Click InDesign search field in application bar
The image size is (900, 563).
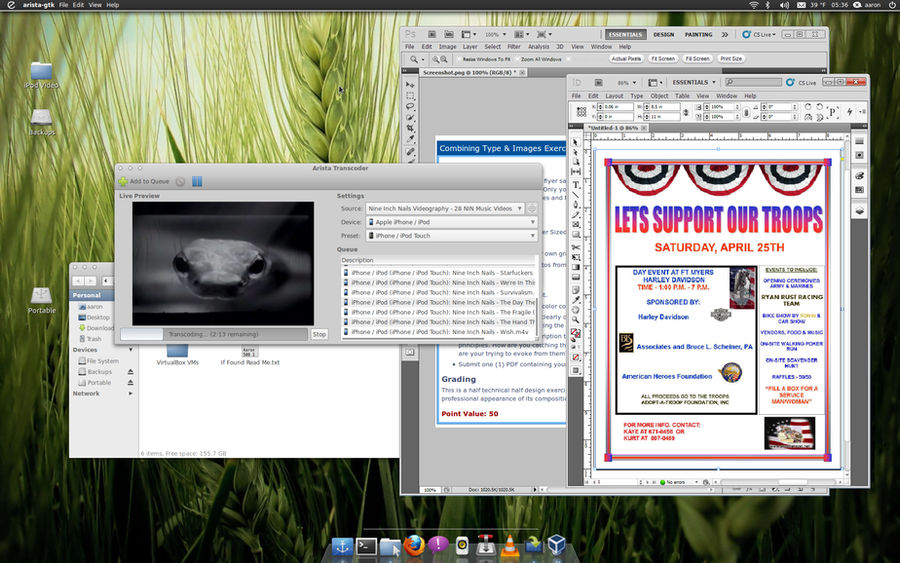(x=753, y=83)
